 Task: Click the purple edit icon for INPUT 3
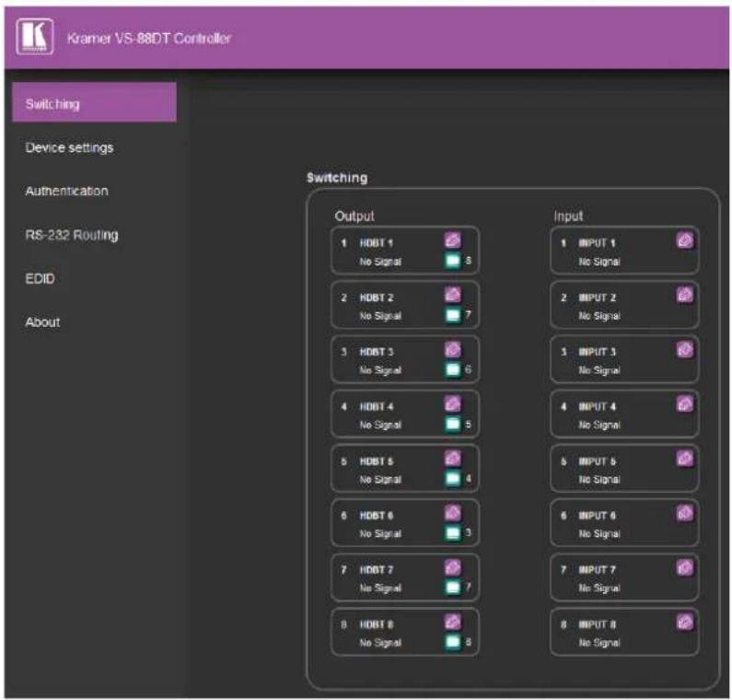pyautogui.click(x=685, y=350)
